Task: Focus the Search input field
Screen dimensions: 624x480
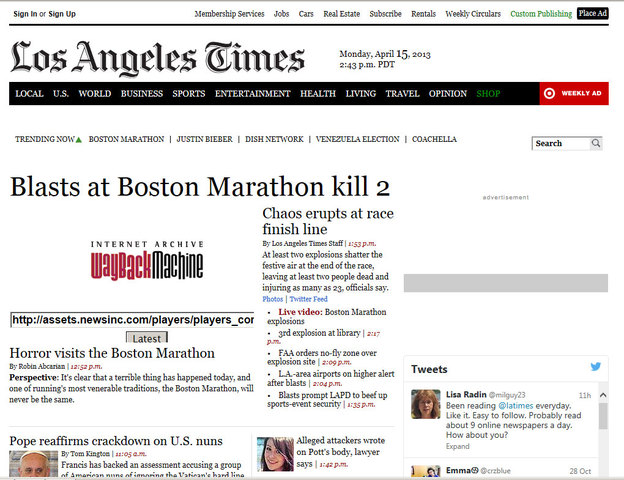Action: [x=561, y=143]
